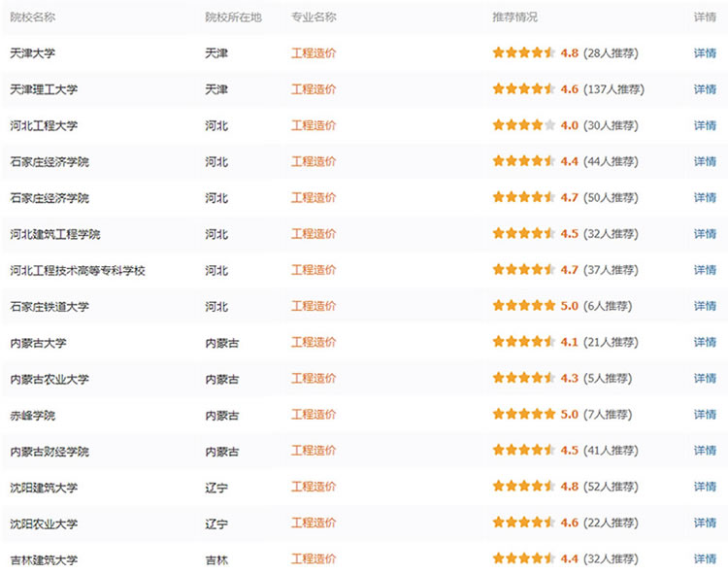
Task: Open 详情 link for 河北工程技术高等专科学校
Action: point(705,270)
